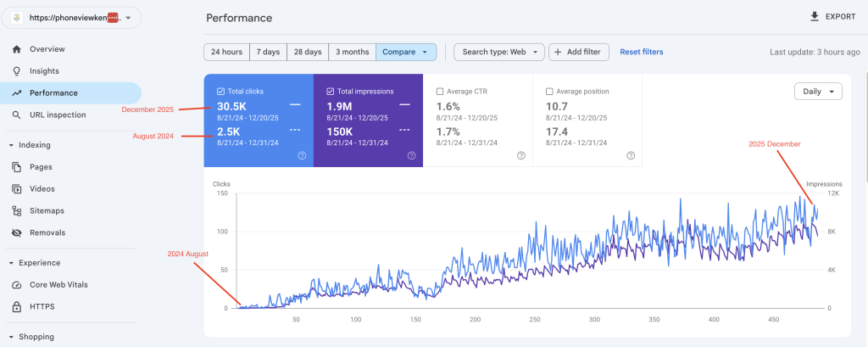Image resolution: width=868 pixels, height=347 pixels.
Task: Click the Overview home icon
Action: [x=16, y=49]
